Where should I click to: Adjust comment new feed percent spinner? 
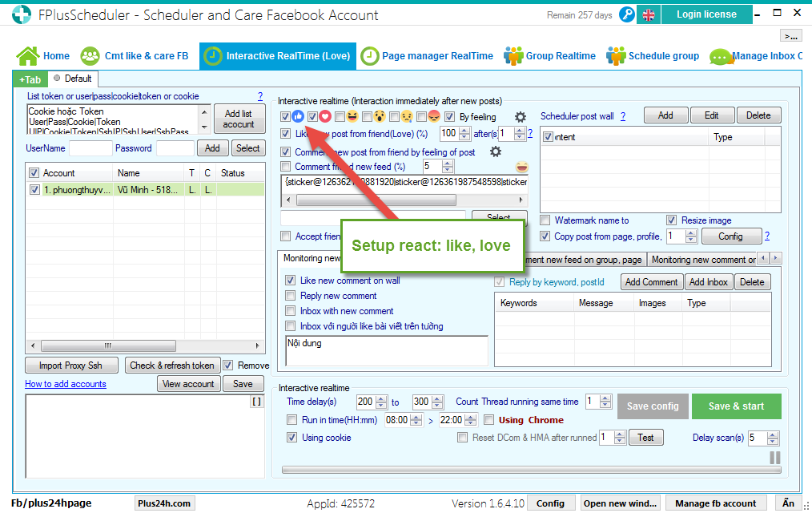(448, 167)
